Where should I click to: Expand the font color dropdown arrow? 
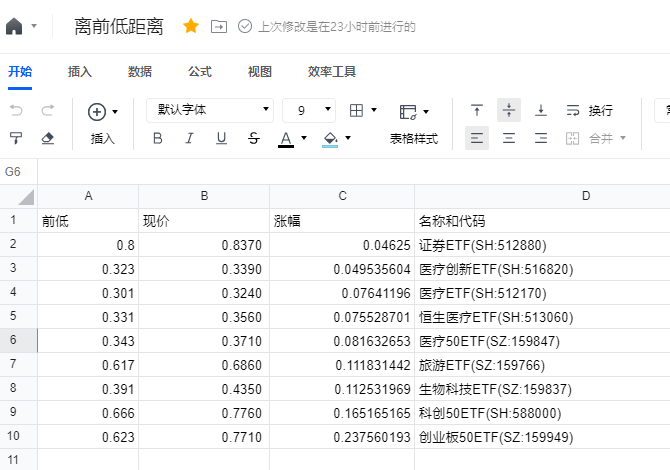(304, 138)
